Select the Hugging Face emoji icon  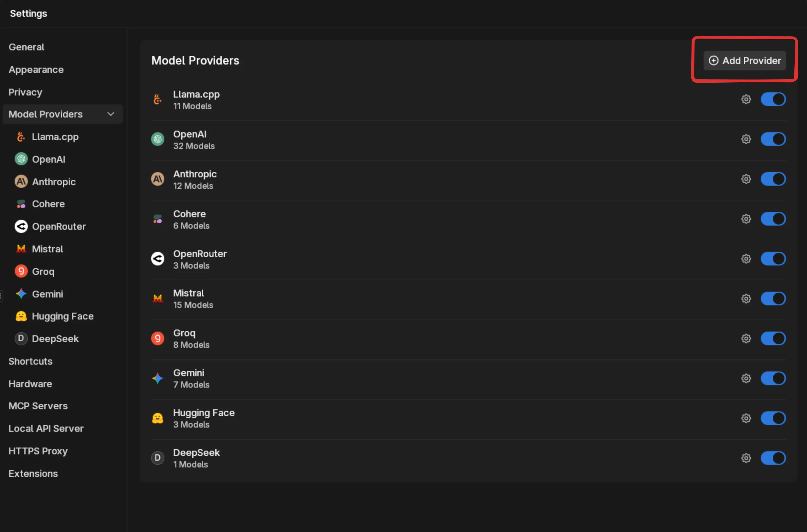(21, 316)
